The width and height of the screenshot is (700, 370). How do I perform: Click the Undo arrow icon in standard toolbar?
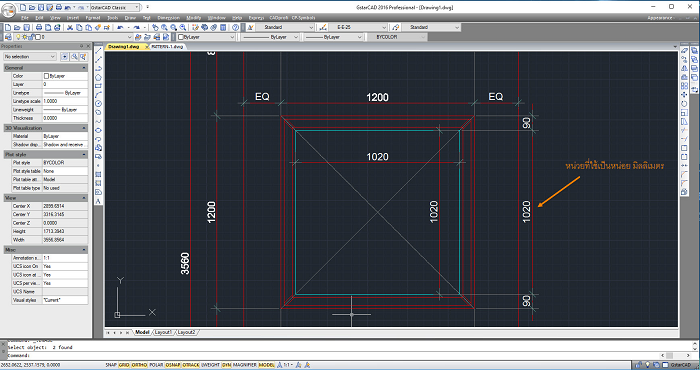click(120, 28)
